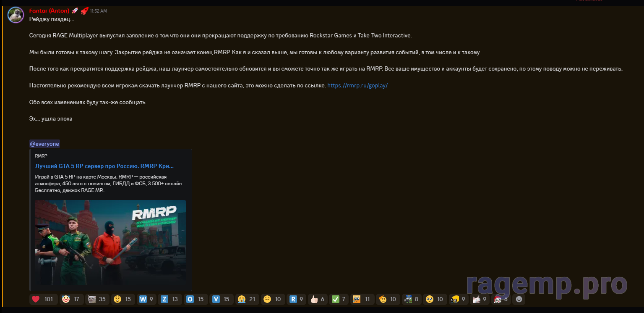
Task: Add the loudly crying face reaction
Action: click(247, 299)
